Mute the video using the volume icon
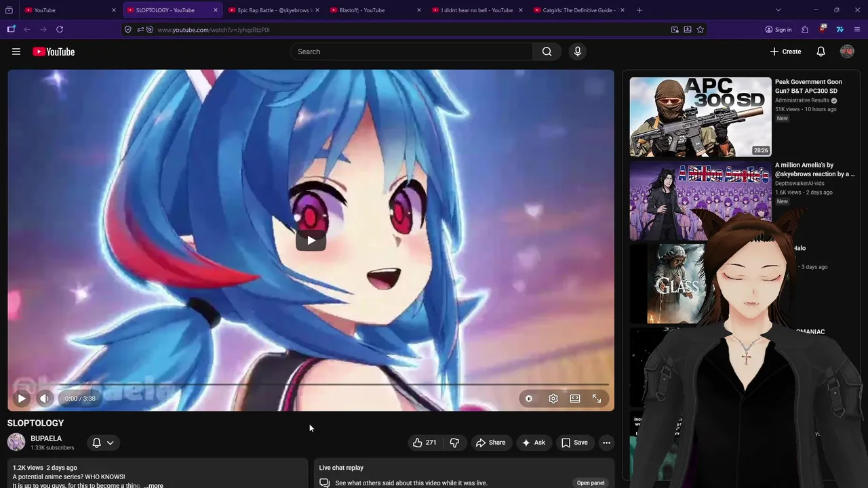The image size is (868, 488). (44, 399)
